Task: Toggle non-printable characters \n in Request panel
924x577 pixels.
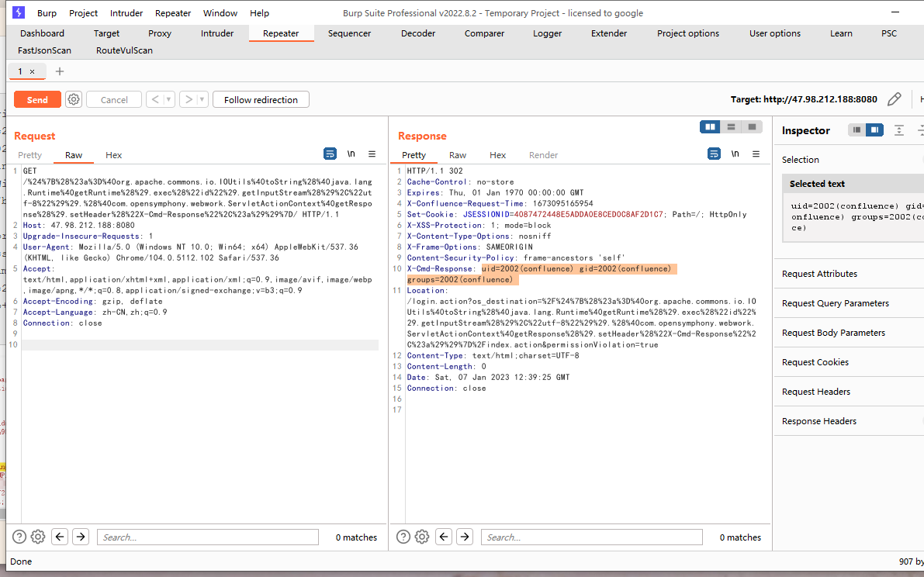Action: coord(351,154)
